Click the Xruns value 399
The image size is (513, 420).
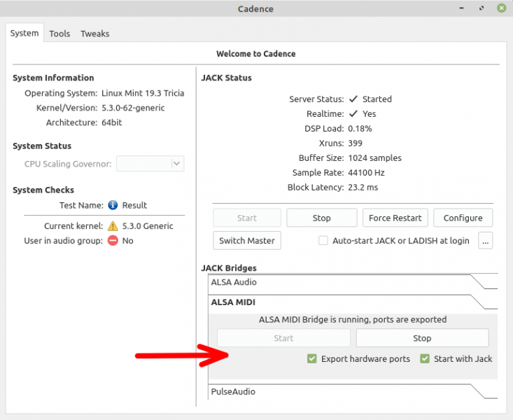coord(356,143)
